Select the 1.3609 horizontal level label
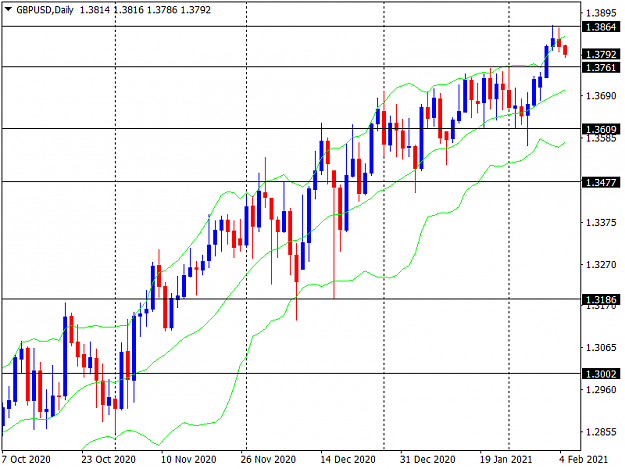 (x=601, y=130)
